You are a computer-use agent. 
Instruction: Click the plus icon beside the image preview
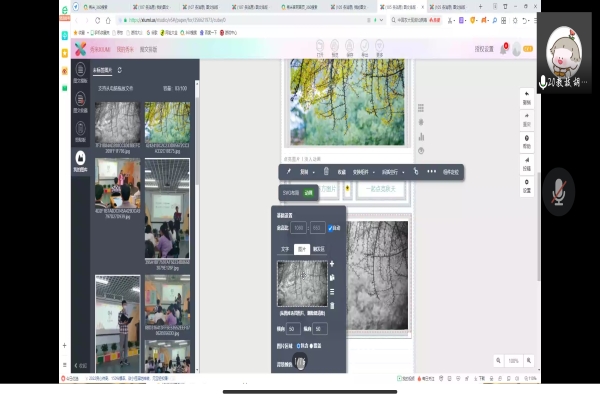click(x=332, y=263)
